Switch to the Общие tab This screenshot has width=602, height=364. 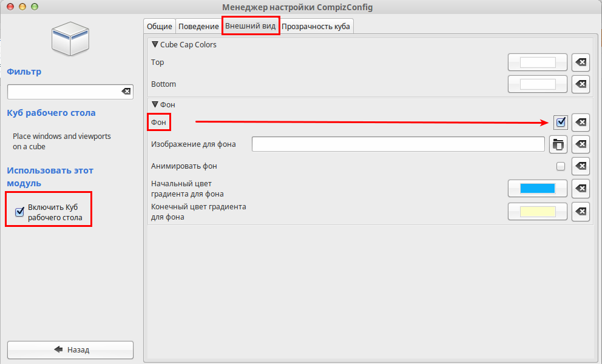pos(160,27)
